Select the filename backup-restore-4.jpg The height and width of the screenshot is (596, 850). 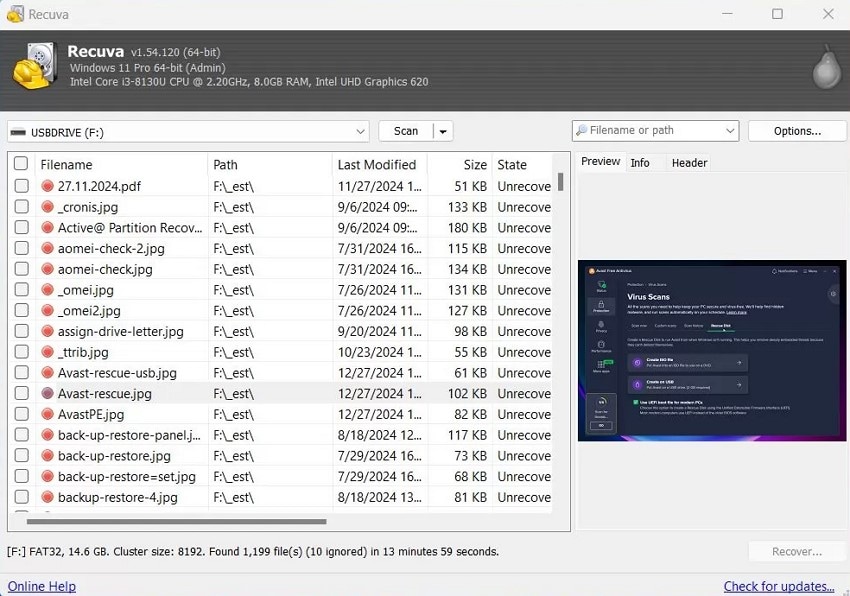(118, 497)
